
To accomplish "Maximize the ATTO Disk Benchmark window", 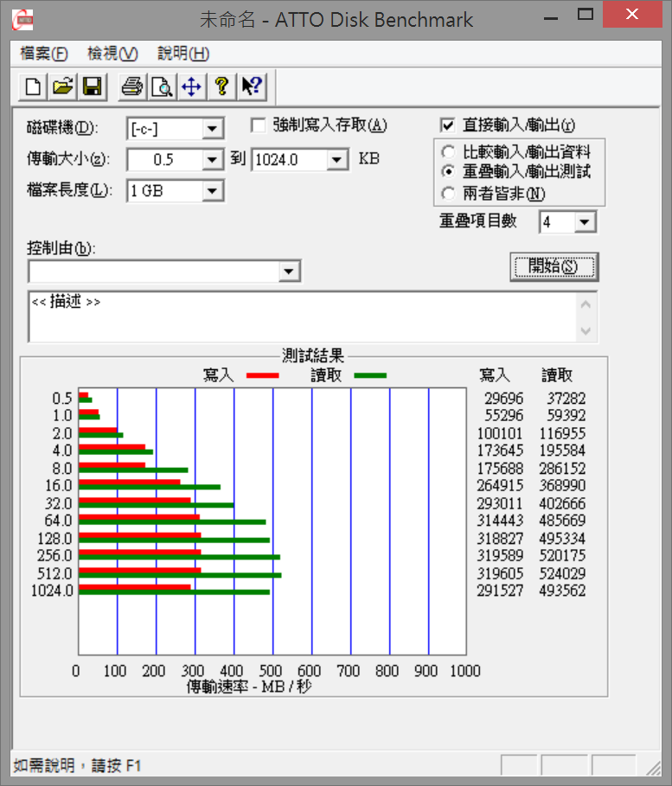I will (586, 15).
